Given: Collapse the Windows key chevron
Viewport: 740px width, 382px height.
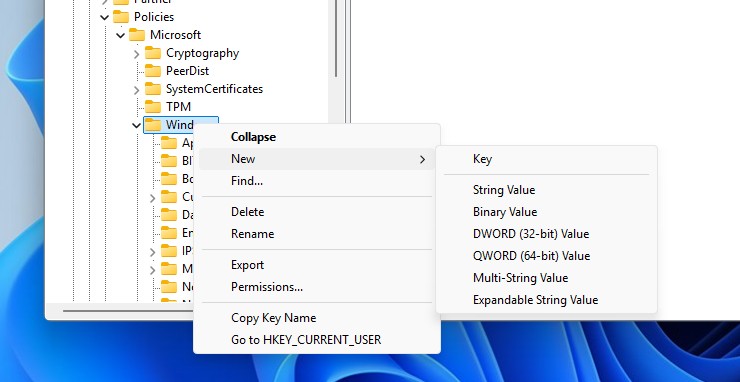Looking at the screenshot, I should pos(136,126).
